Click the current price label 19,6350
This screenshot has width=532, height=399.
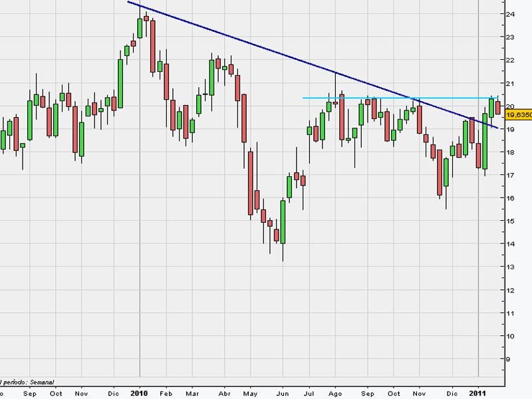519,115
